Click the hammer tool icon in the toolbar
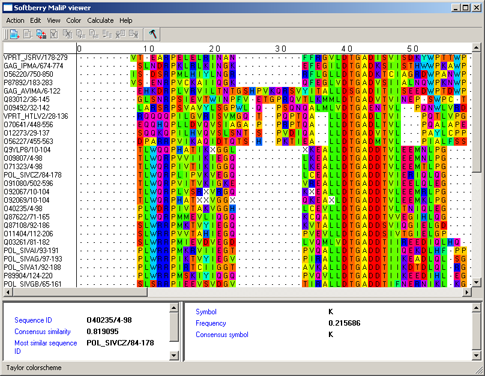This screenshot has width=485, height=376. coord(153,34)
